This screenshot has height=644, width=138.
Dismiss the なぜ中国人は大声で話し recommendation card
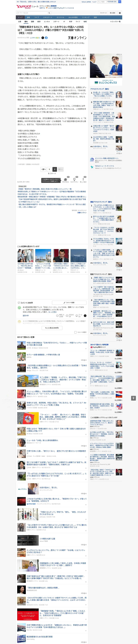[x=33, y=272]
